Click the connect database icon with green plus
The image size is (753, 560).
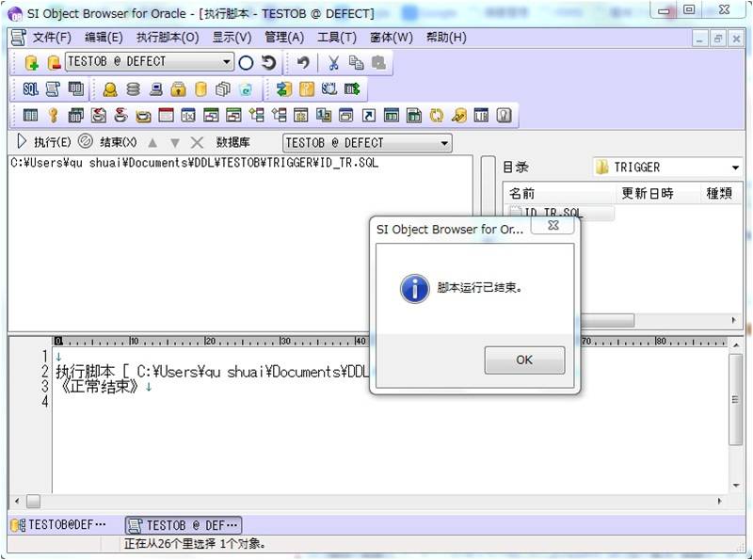(32, 62)
